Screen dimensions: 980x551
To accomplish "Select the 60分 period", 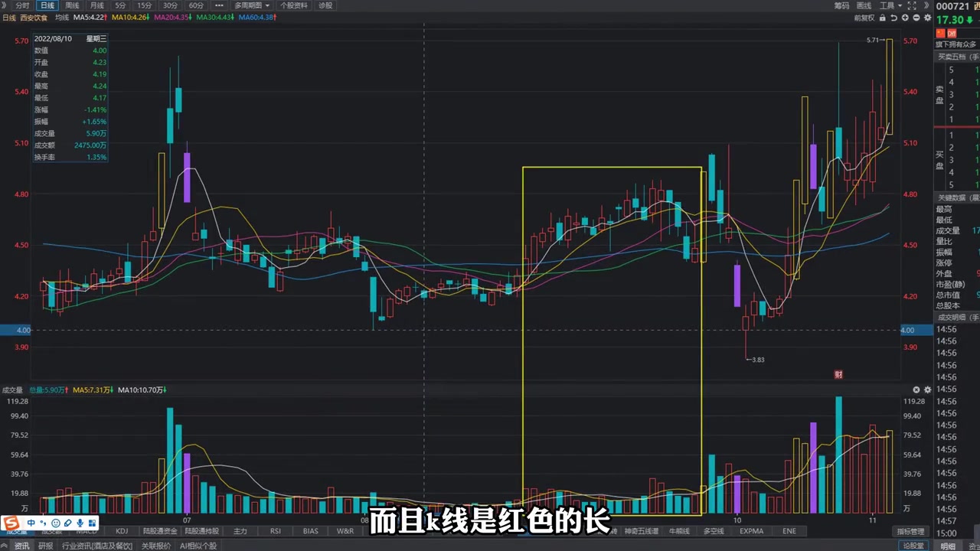I will (196, 5).
